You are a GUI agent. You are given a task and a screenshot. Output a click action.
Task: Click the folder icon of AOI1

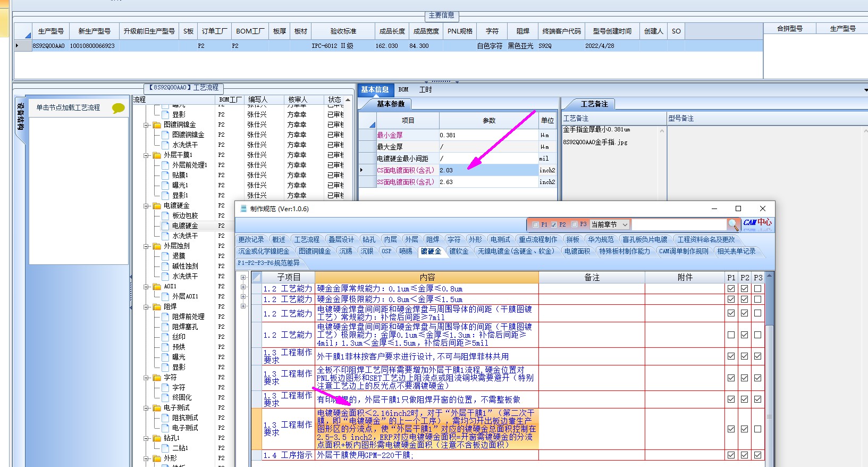pos(157,287)
